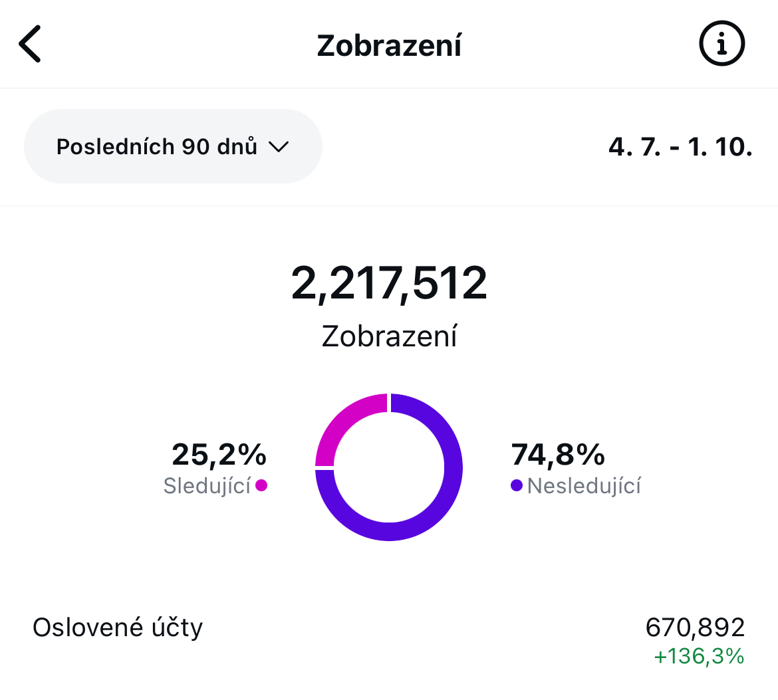The image size is (778, 700).
Task: Tap the 25,2% followers percentage
Action: (x=219, y=455)
